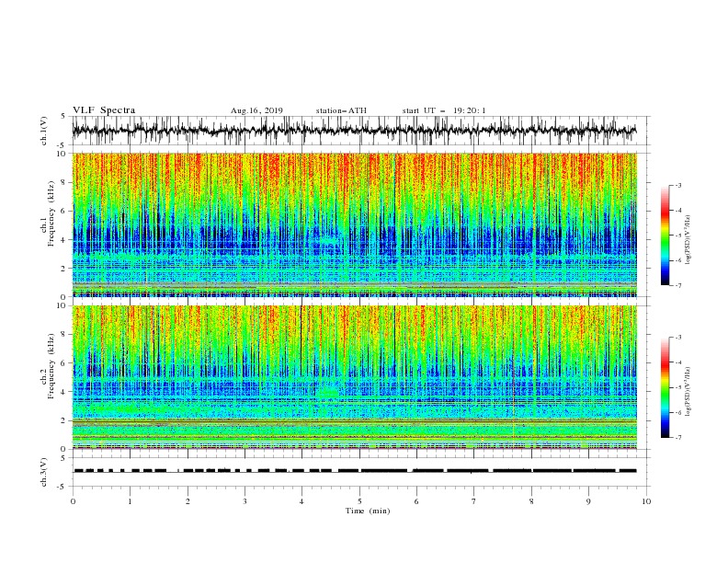The height and width of the screenshot is (563, 728).
Task: Click time axis tick label "10" at the end of the time axis
Action: [x=646, y=501]
